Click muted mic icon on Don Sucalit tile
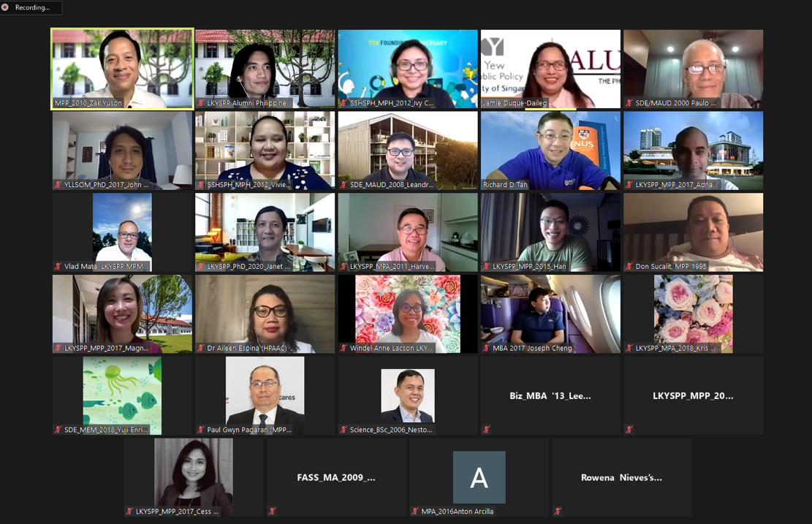 (x=629, y=267)
